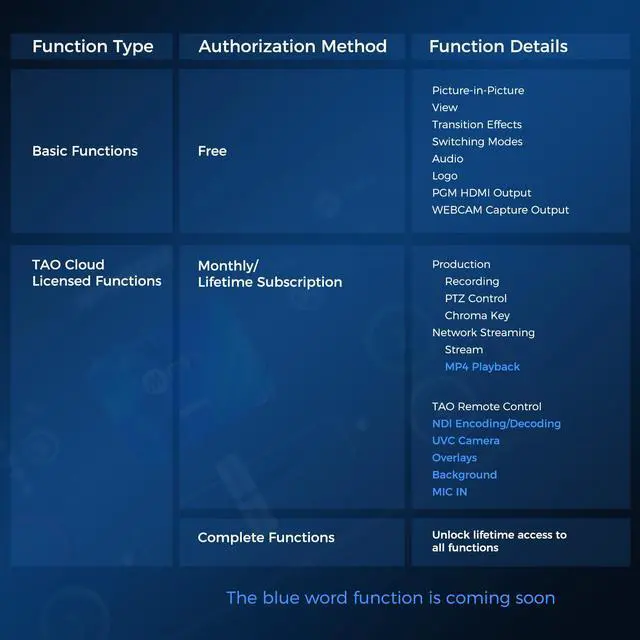Select the blue UVC Camera item

click(x=465, y=441)
